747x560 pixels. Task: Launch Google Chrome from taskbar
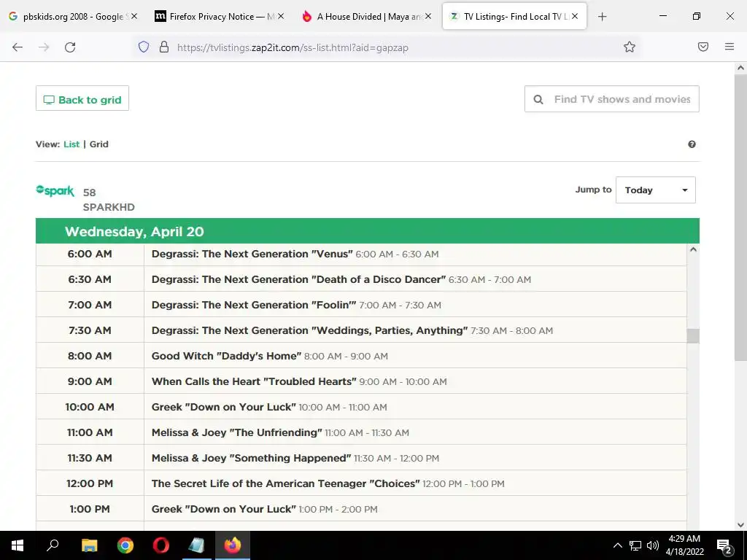pos(125,545)
